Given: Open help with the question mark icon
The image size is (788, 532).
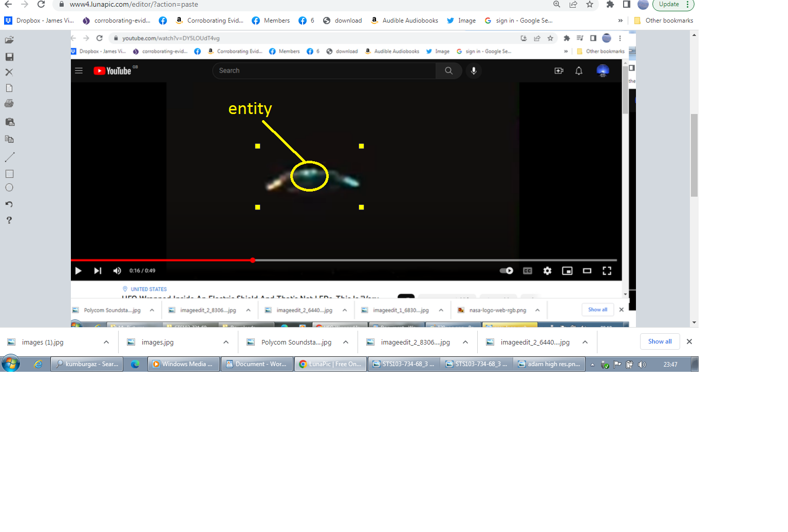Looking at the screenshot, I should point(9,220).
